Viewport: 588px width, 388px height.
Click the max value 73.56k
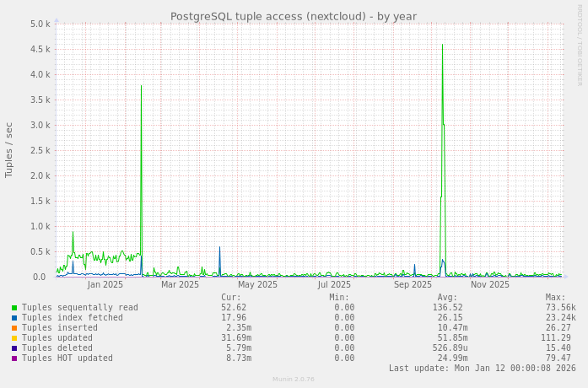tap(561, 307)
